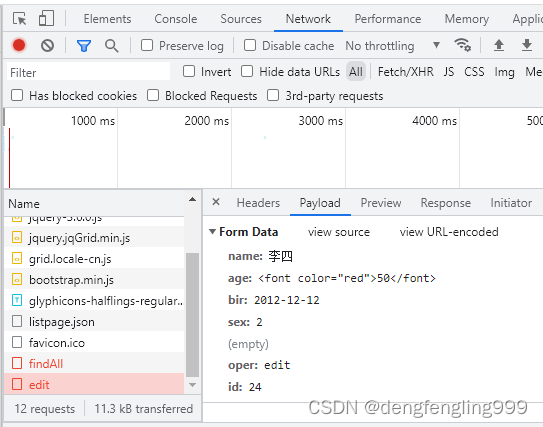This screenshot has width=543, height=427.
Task: Show the Response tab
Action: click(x=446, y=203)
